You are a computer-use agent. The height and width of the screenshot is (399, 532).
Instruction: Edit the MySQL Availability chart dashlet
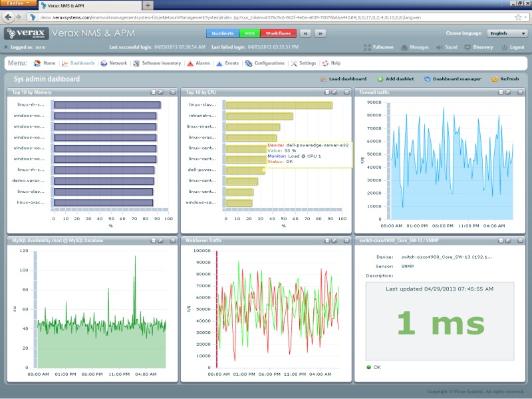pos(160,240)
